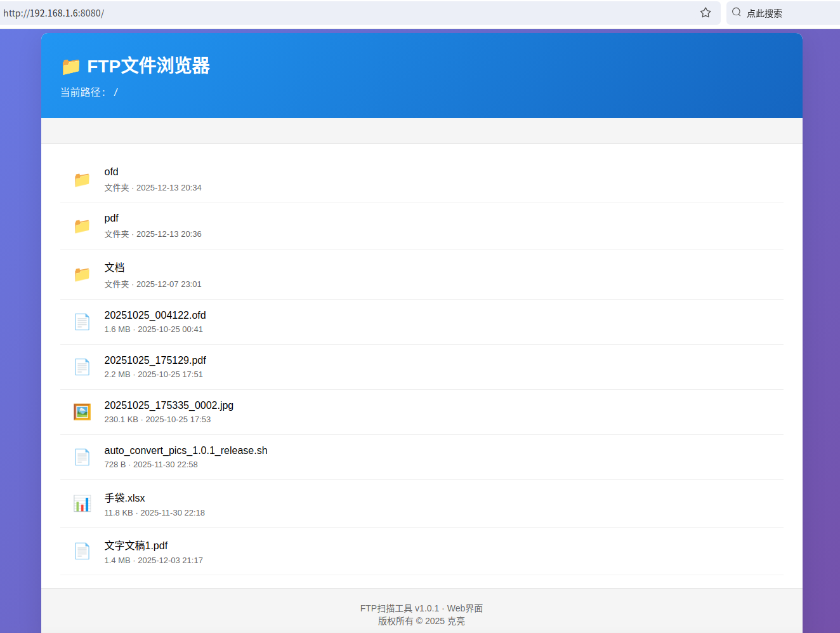Image resolution: width=840 pixels, height=633 pixels.
Task: Click the folder icon beside ofd
Action: pos(82,180)
